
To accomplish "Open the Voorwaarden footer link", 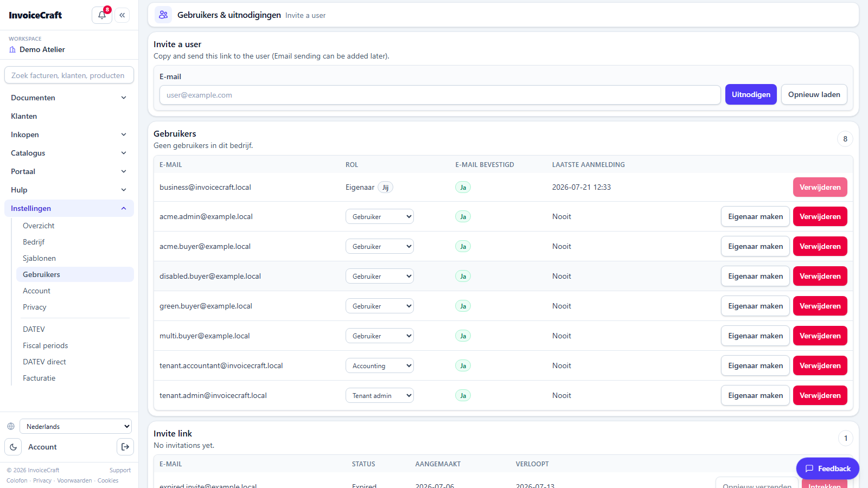I will pos(74,480).
